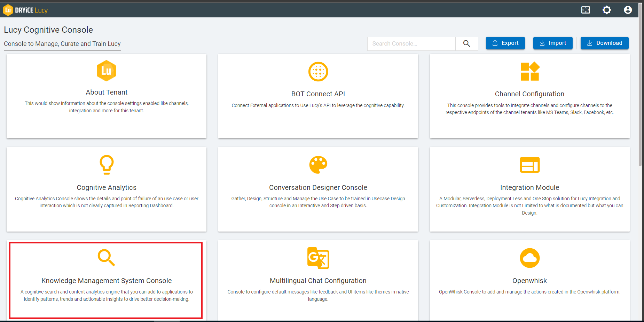Open the Channel Configuration title
This screenshot has height=322, width=644.
pos(530,94)
